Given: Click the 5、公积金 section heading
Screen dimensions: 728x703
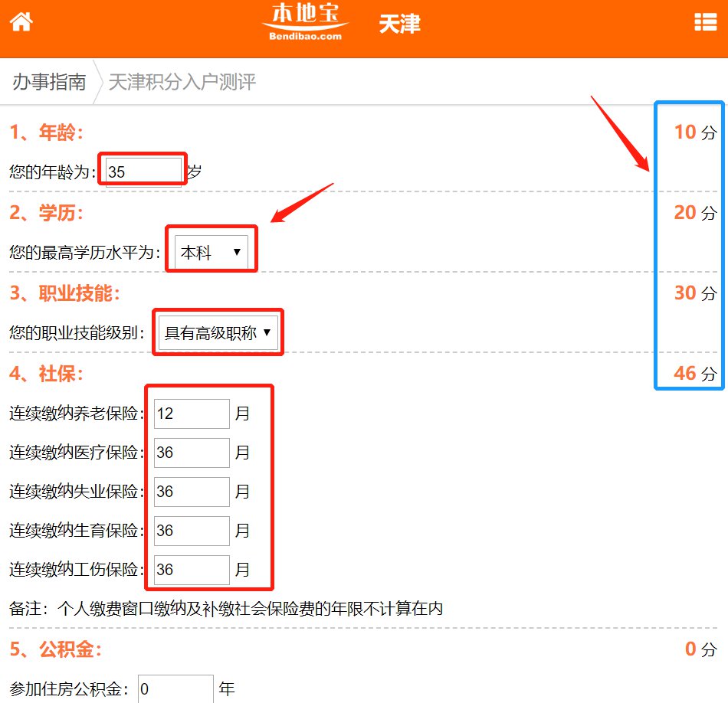Looking at the screenshot, I should click(x=55, y=649).
